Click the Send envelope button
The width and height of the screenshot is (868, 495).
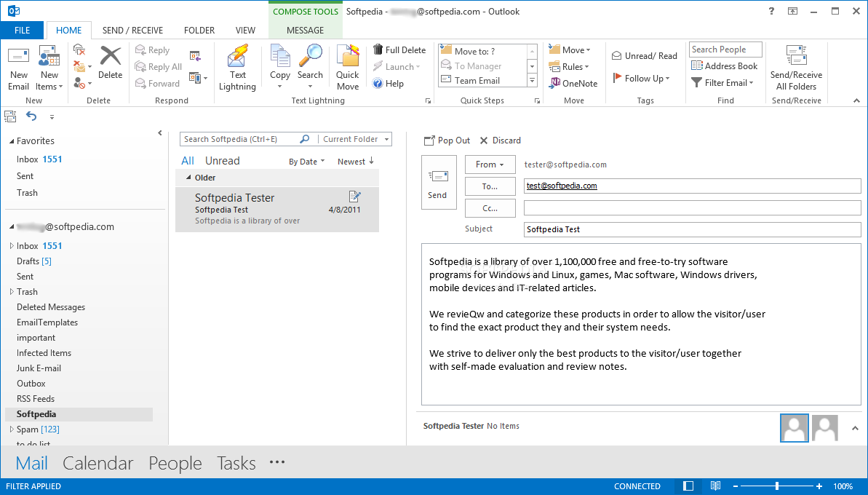[439, 182]
